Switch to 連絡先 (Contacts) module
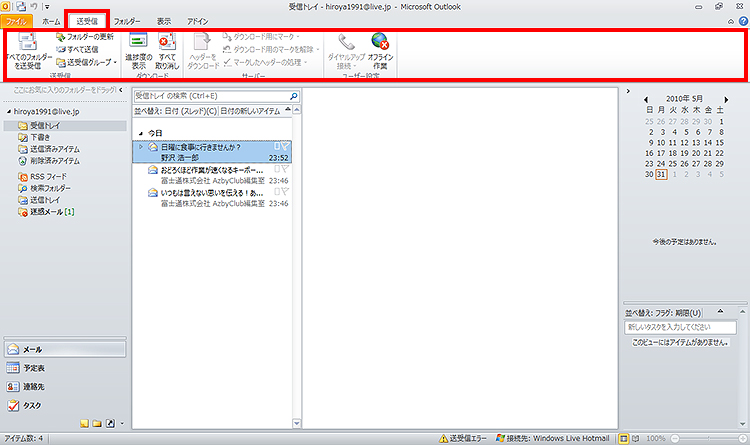Screen dimensions: 750x445 pos(65,387)
